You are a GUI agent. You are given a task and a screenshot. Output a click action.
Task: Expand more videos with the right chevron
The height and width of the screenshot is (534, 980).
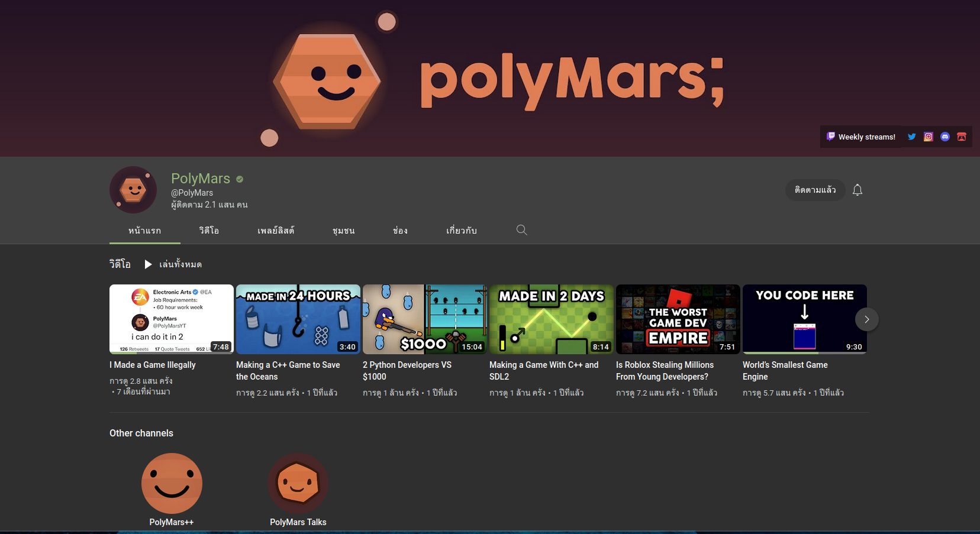[x=866, y=319]
